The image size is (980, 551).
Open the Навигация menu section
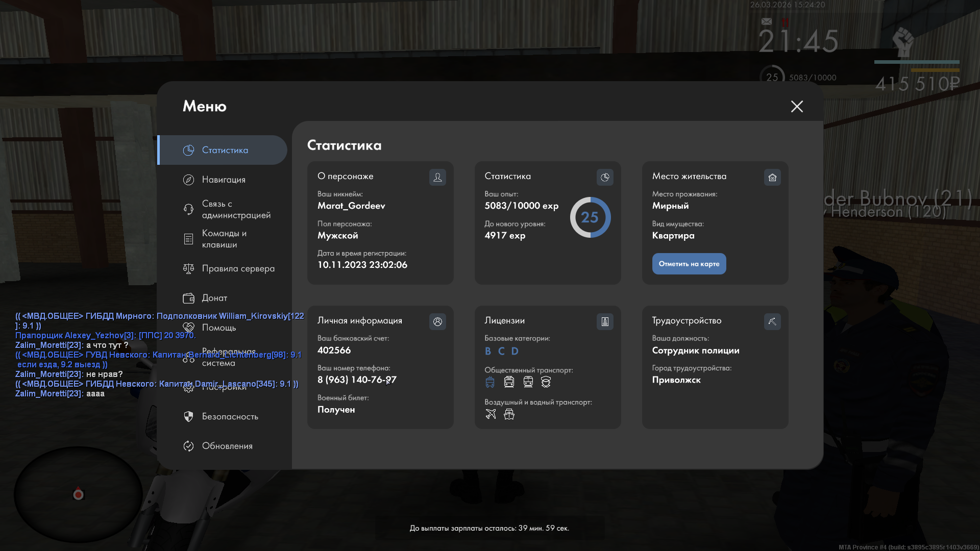(x=223, y=180)
